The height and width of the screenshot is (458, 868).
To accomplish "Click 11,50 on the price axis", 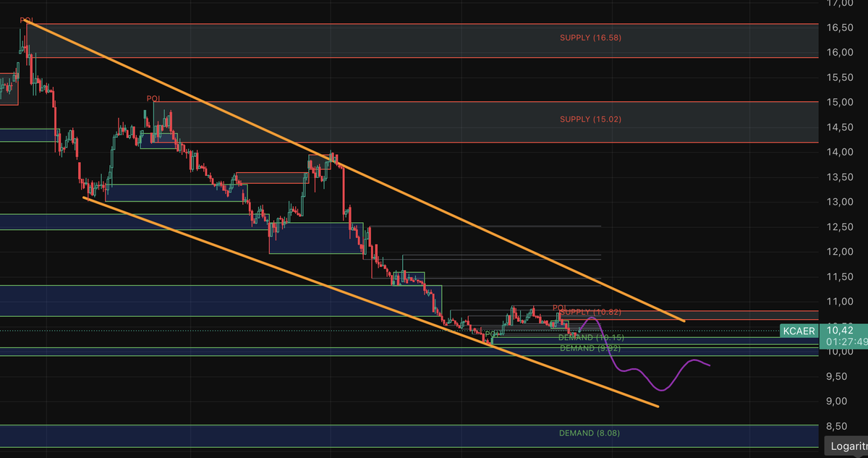I will 841,277.
